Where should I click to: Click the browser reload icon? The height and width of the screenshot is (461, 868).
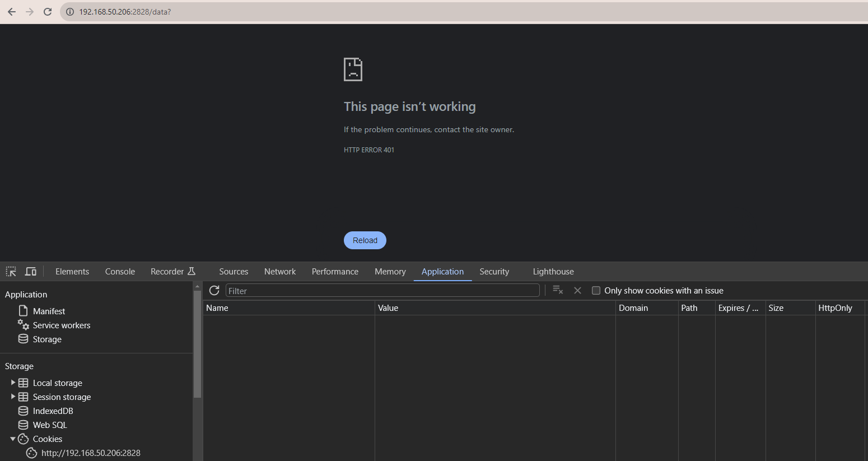pos(48,12)
